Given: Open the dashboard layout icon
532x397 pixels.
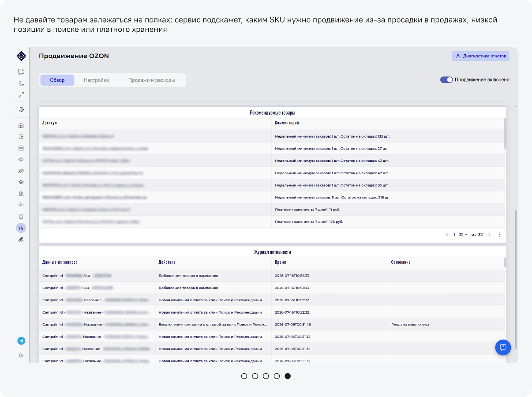Looking at the screenshot, I should point(21,137).
